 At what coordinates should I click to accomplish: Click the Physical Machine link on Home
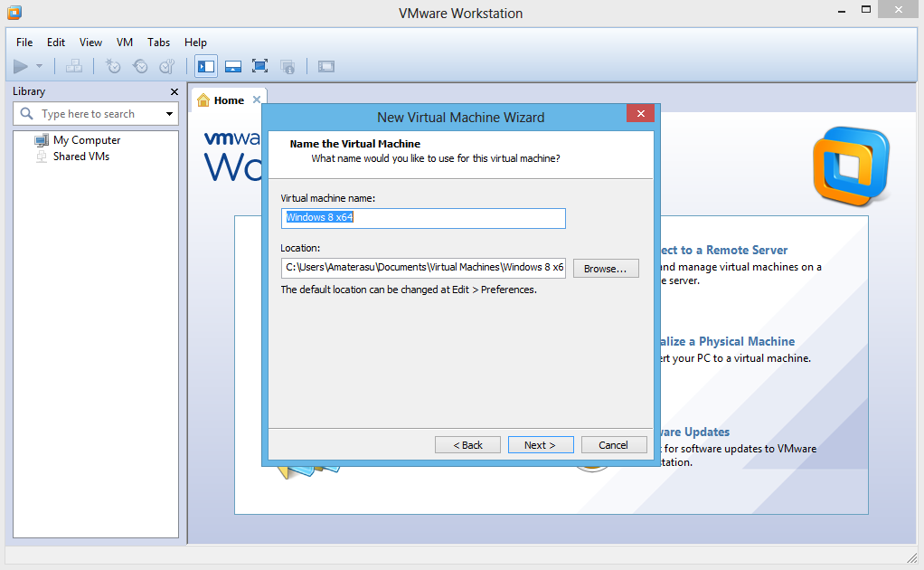coord(728,341)
